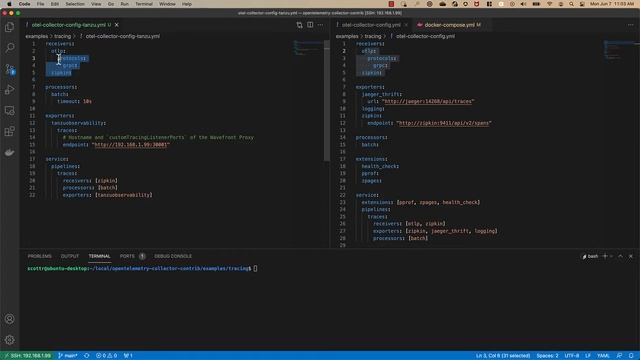Open the Remote Explorer view

coord(9,110)
